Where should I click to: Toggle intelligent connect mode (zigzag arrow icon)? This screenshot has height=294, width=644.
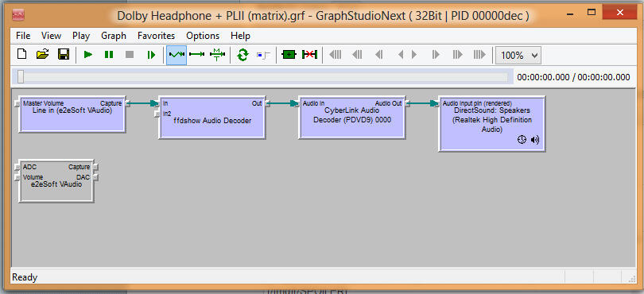(x=177, y=55)
